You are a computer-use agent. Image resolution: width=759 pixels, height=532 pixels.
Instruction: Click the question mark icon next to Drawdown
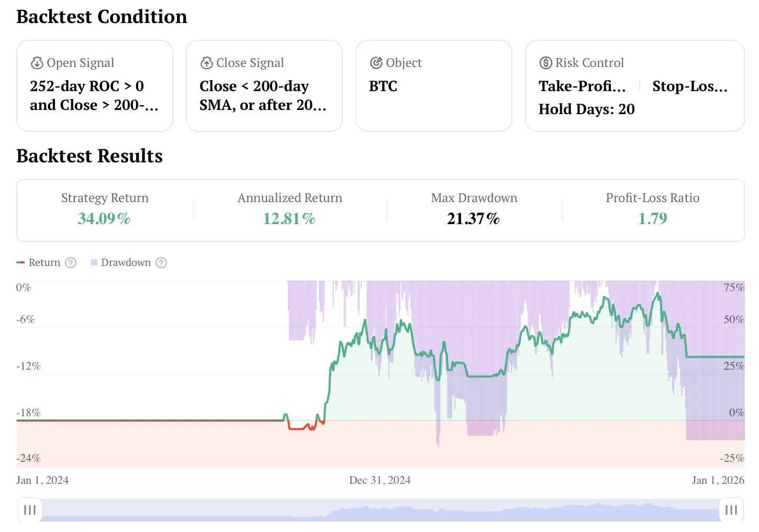[161, 262]
